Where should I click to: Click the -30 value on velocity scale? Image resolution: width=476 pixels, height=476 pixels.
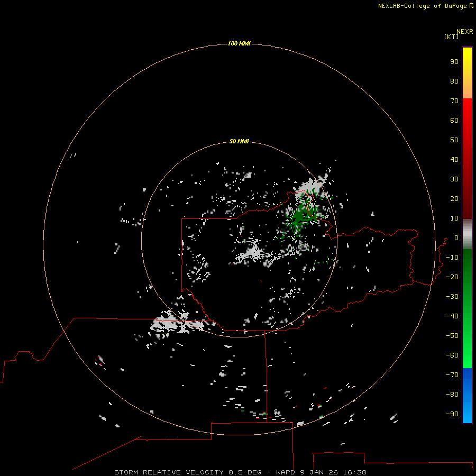pyautogui.click(x=452, y=297)
